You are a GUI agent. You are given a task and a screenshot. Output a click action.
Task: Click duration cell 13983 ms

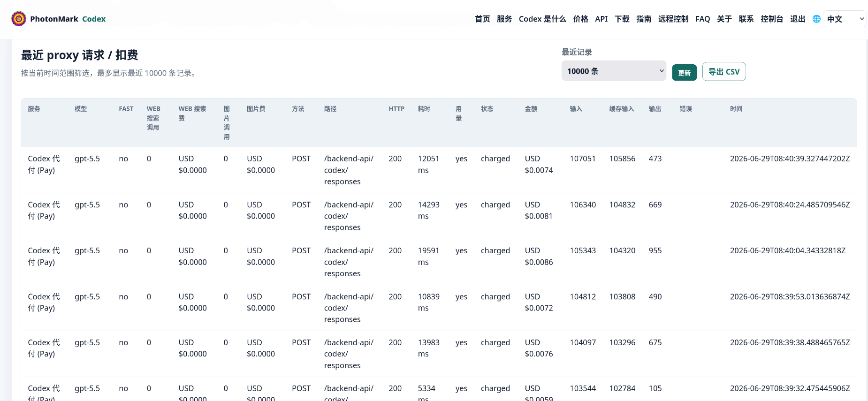click(x=429, y=348)
